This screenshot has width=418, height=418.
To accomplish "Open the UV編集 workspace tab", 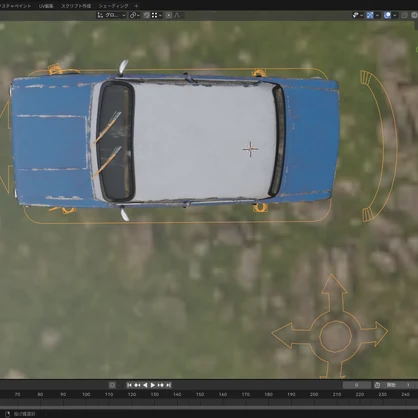I will [46, 6].
